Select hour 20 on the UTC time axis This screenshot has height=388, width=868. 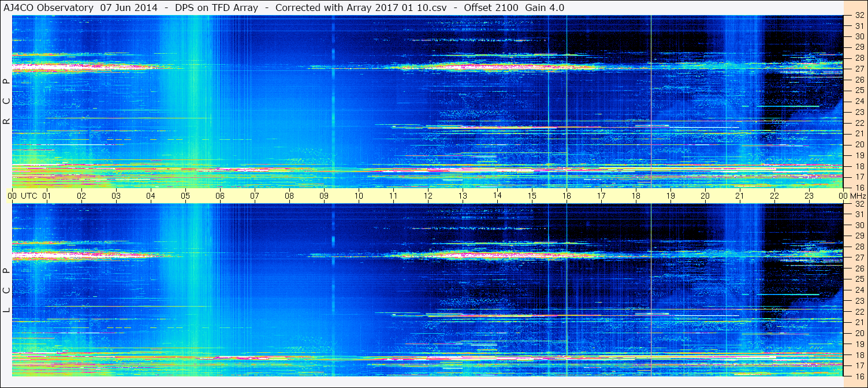tap(705, 196)
